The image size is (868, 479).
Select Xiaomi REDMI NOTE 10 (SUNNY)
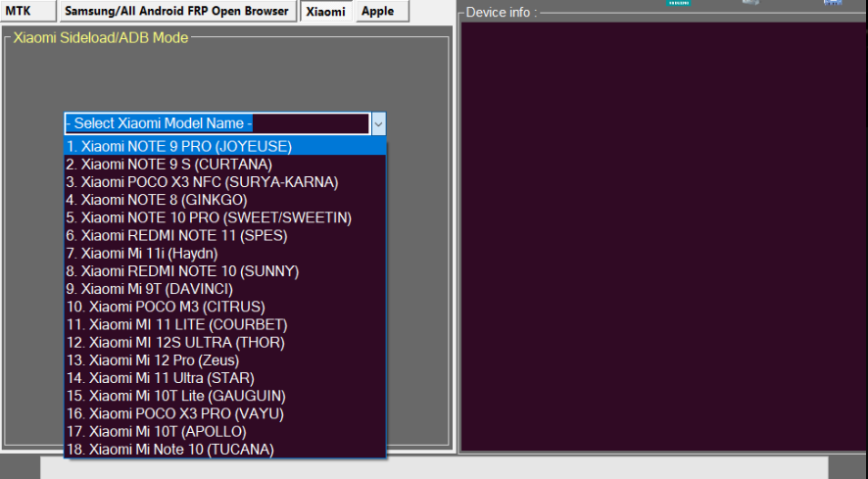pos(225,271)
